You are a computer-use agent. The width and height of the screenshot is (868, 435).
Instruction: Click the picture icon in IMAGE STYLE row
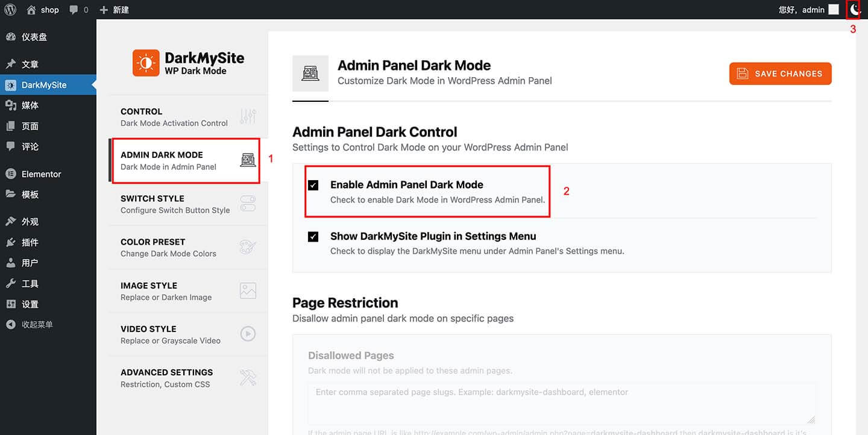(248, 290)
